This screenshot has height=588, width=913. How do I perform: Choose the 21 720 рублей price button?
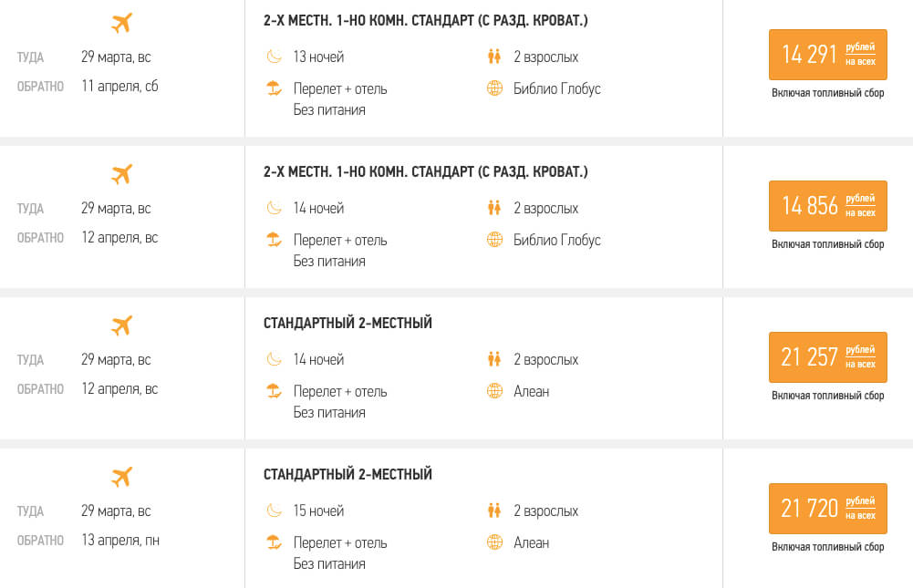(827, 509)
